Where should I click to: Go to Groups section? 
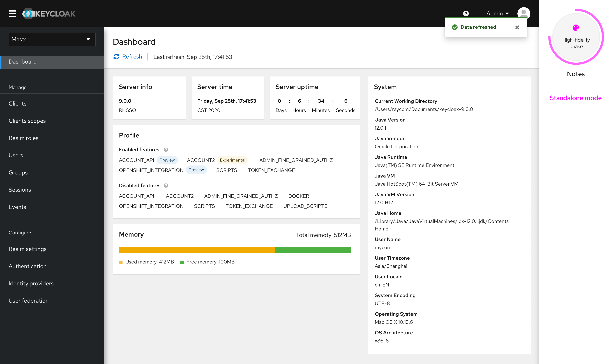point(18,172)
